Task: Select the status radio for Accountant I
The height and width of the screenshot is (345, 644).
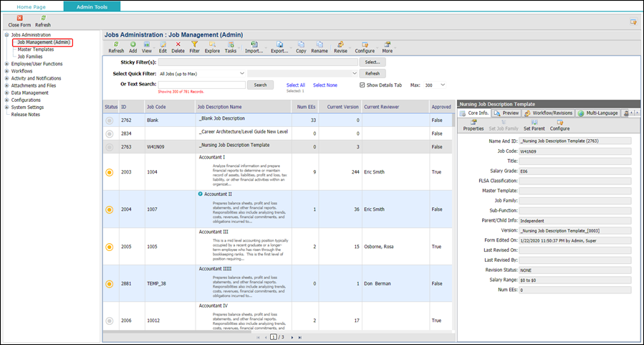Action: pos(110,172)
